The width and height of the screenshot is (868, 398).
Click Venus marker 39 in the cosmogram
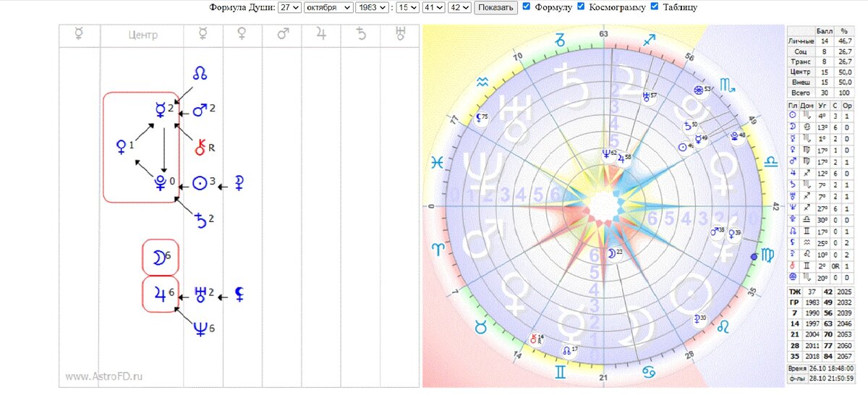[x=734, y=233]
